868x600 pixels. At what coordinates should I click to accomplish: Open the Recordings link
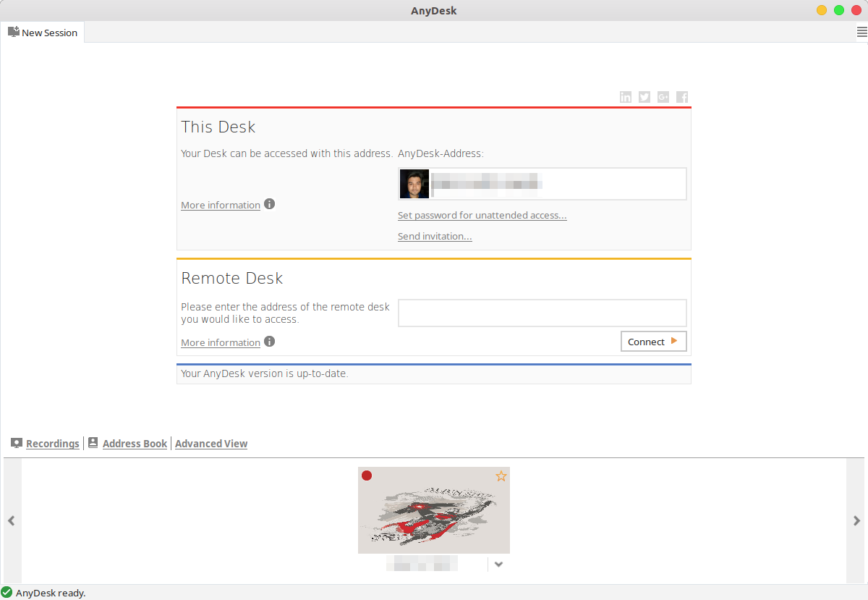coord(53,444)
